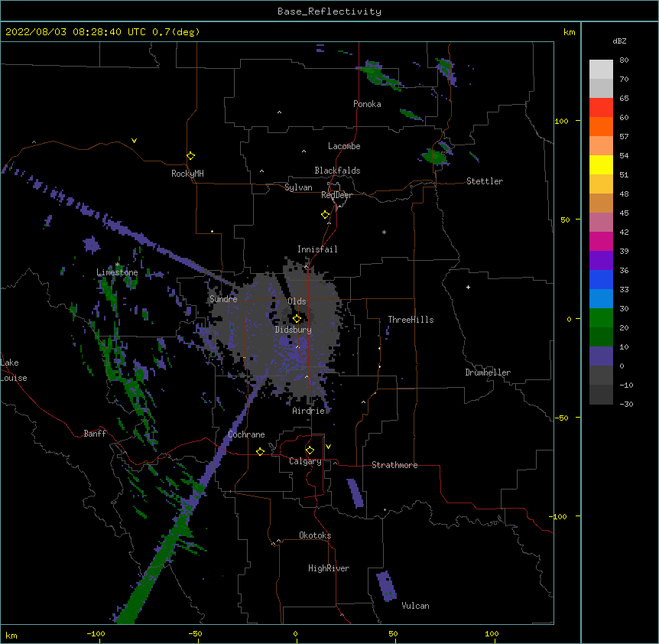Pick the yellow diamond radar site at Olds

point(297,319)
